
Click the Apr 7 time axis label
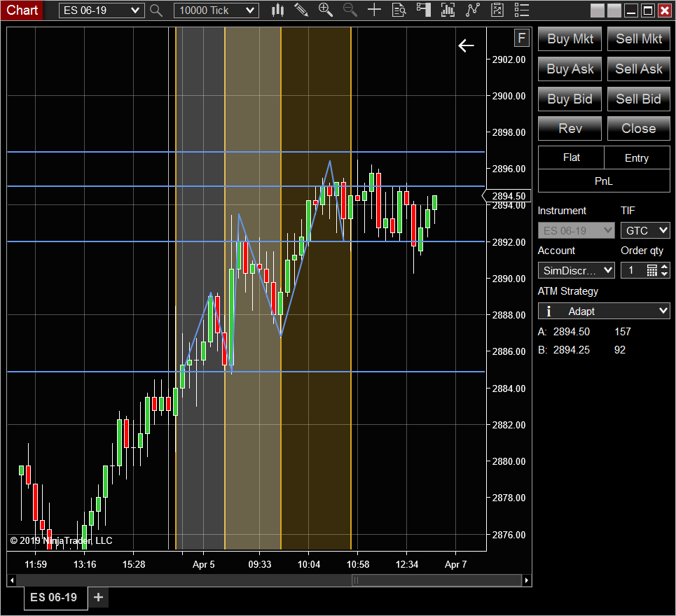[456, 564]
